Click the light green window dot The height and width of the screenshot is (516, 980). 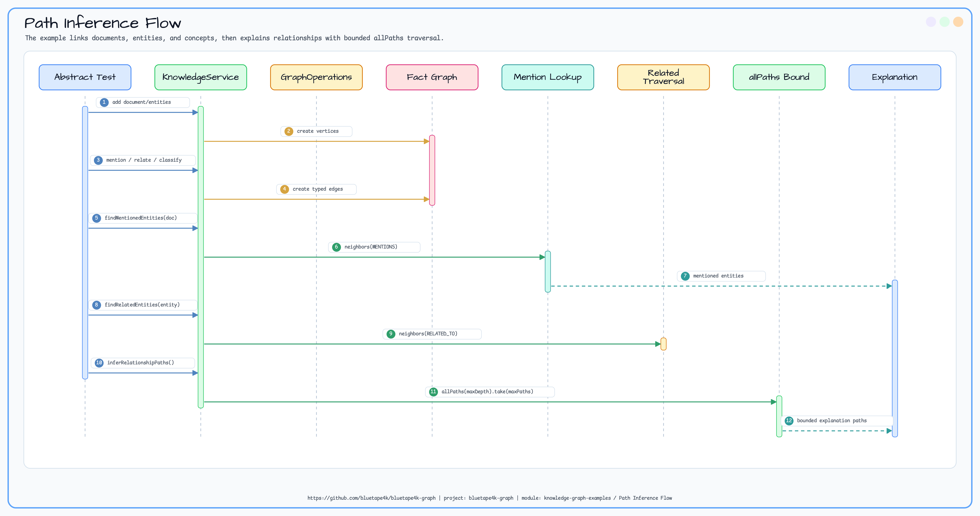coord(944,22)
